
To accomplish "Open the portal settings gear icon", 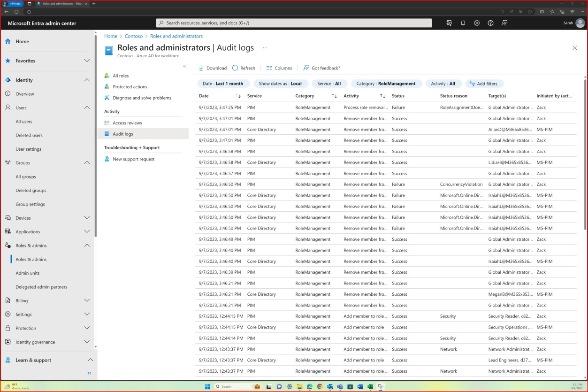I will click(x=477, y=23).
